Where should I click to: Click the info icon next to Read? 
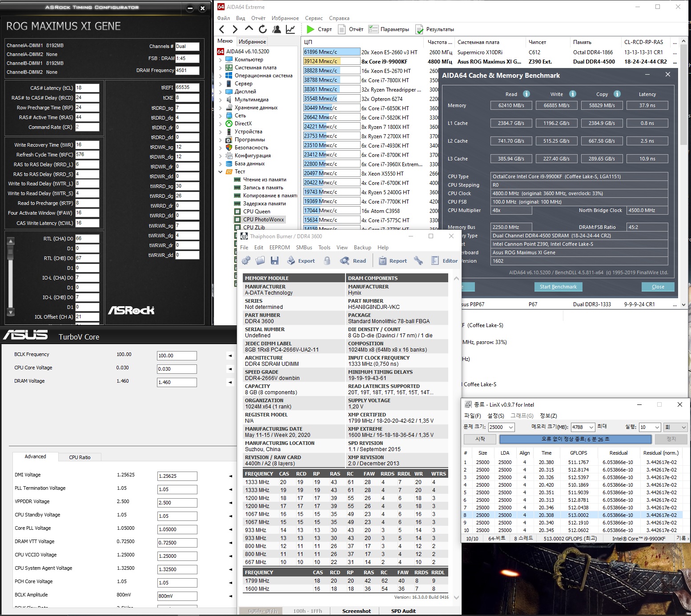(526, 94)
